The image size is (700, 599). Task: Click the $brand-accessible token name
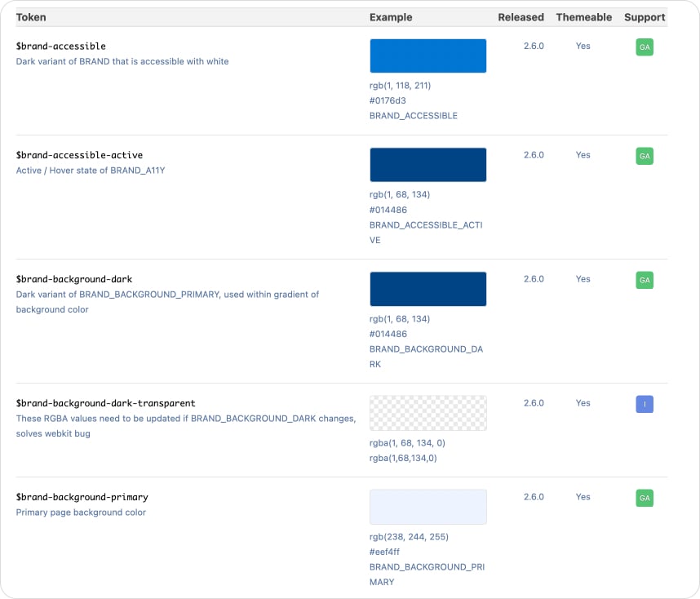pos(61,47)
